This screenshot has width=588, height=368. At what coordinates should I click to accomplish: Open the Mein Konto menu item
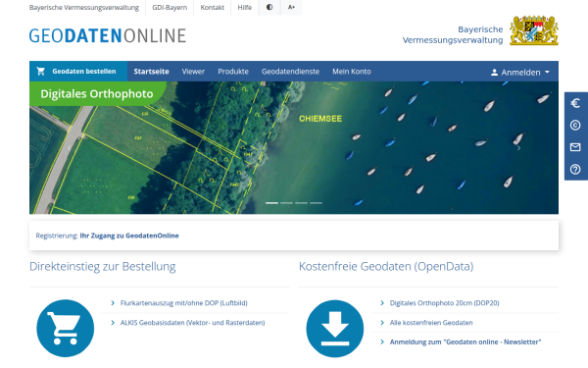(352, 72)
